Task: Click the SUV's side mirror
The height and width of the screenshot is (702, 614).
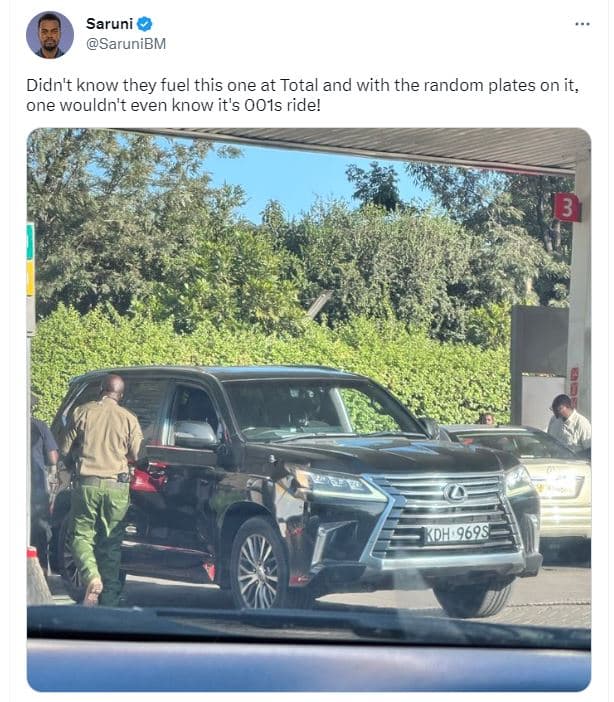Action: (196, 434)
